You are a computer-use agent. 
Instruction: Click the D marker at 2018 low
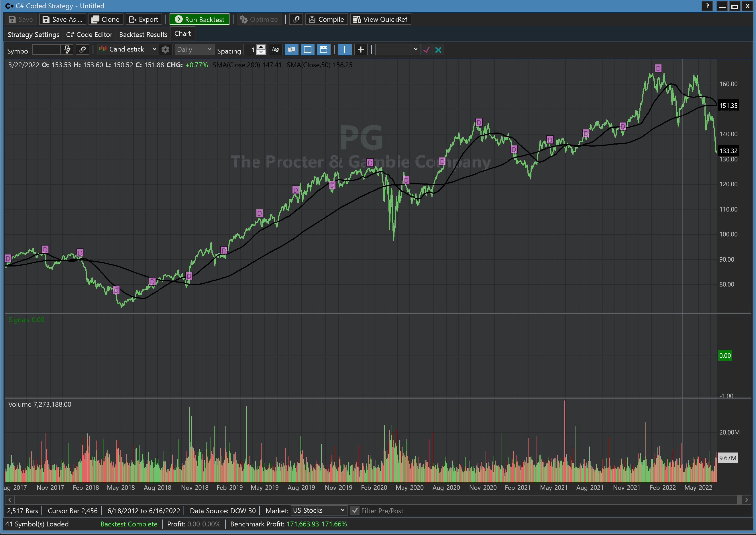click(116, 290)
